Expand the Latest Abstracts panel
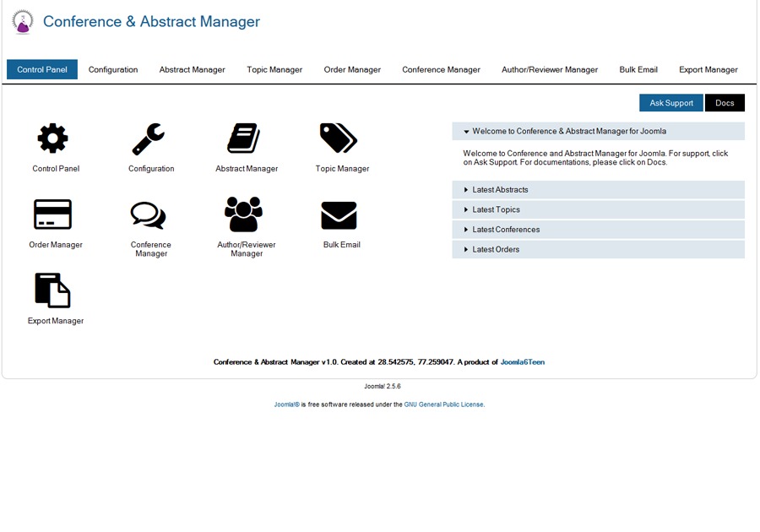The height and width of the screenshot is (532, 760). point(598,189)
